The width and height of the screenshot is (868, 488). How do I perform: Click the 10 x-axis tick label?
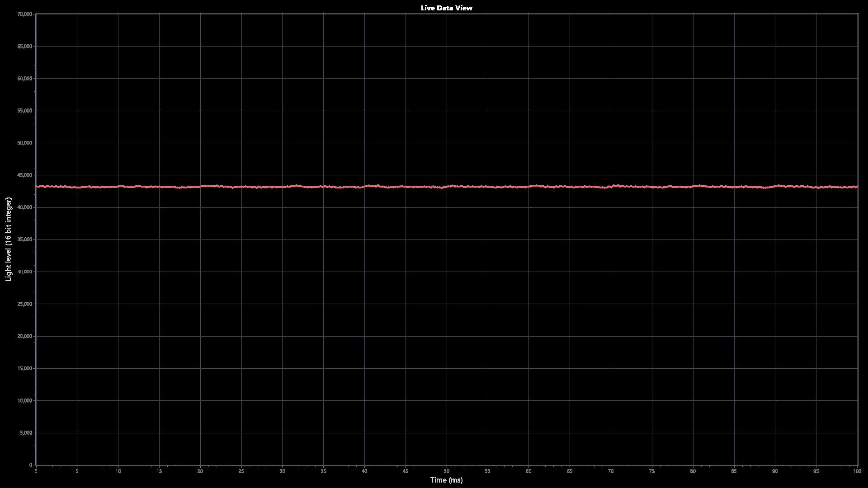(x=118, y=471)
